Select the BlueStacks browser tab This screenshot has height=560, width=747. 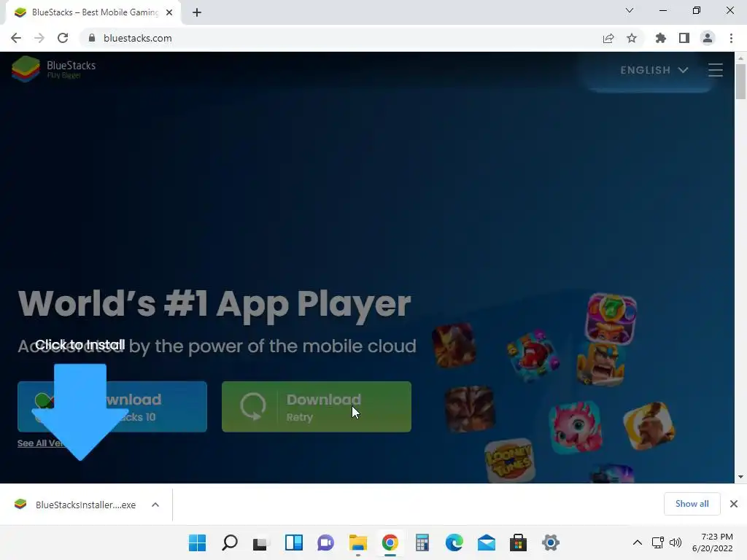pos(93,12)
